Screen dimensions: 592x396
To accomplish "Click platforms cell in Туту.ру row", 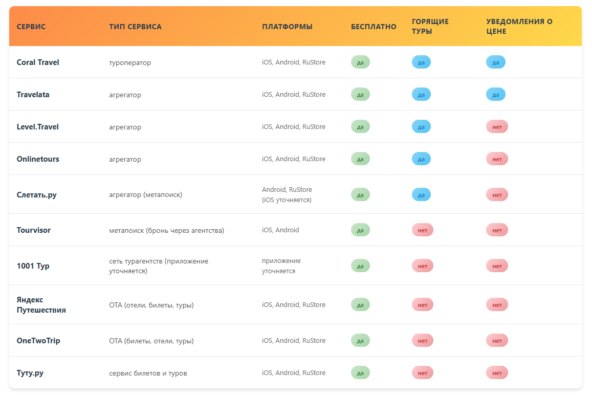I will tap(293, 373).
